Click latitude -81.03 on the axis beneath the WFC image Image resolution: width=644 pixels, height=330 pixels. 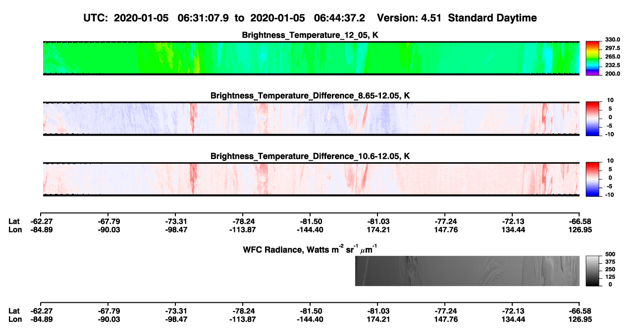click(377, 311)
